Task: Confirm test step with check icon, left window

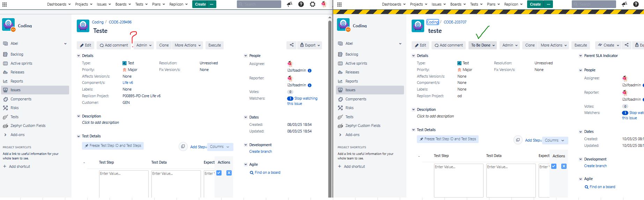Action: click(x=219, y=173)
